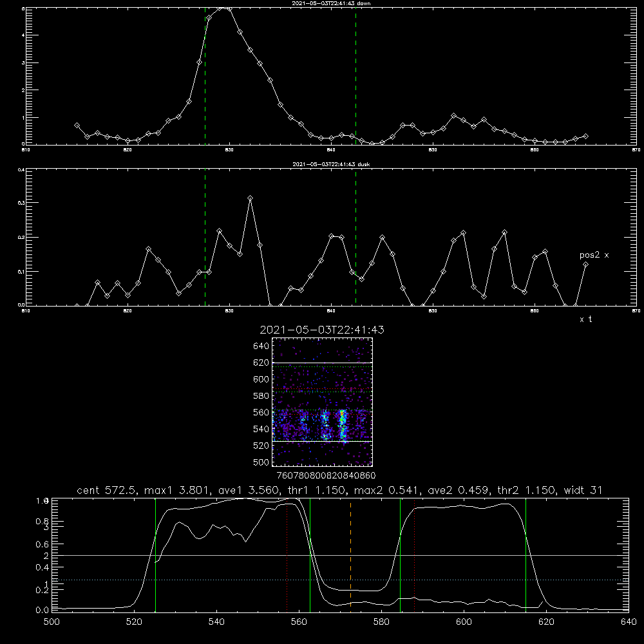Screen dimensions: 644x644
Task: Click the 0.6 label on the bottom plot y-axis
Action: coord(43,544)
